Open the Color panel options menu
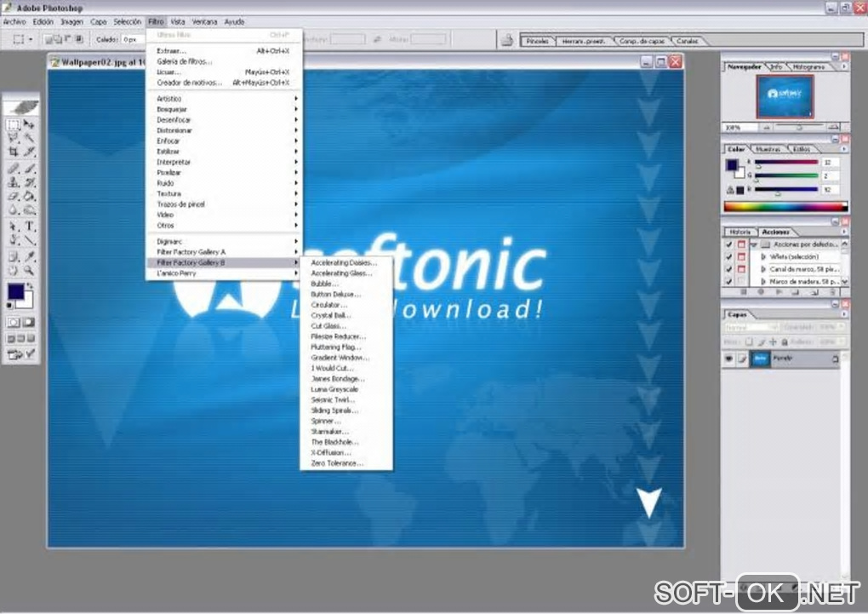This screenshot has width=868, height=614. (x=843, y=149)
